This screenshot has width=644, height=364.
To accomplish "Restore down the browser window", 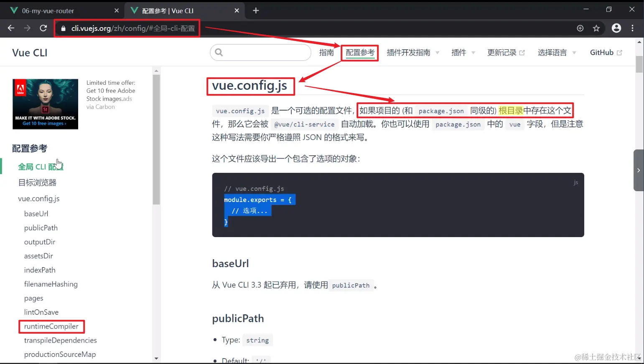I will point(609,9).
